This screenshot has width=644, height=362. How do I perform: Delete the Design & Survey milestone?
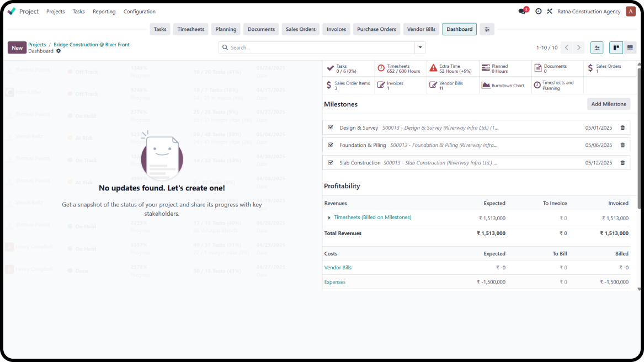pyautogui.click(x=622, y=128)
